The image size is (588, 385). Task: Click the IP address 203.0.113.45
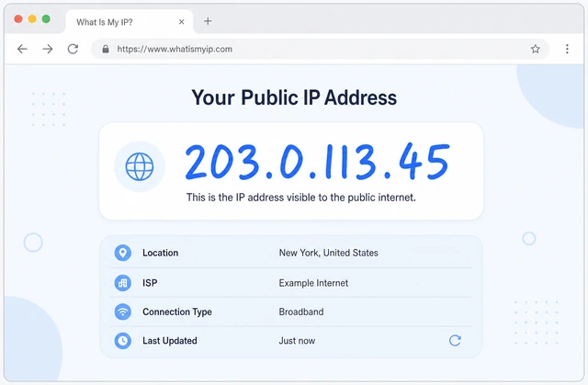(x=317, y=162)
